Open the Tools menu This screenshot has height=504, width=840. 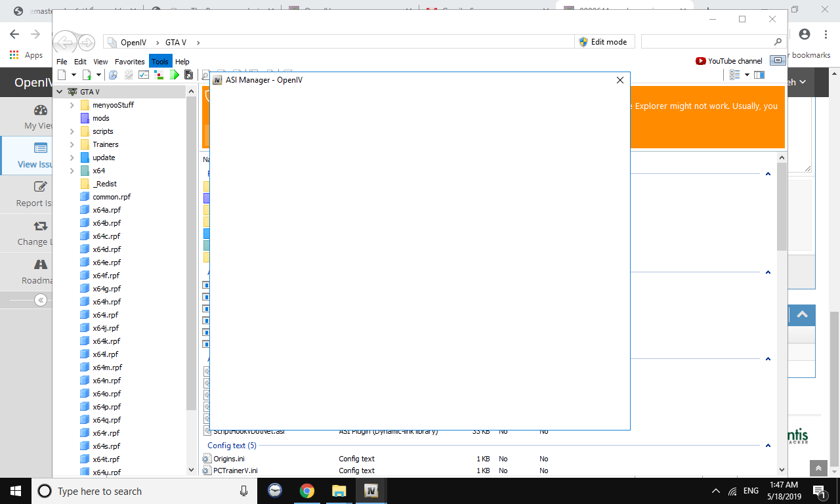click(160, 62)
